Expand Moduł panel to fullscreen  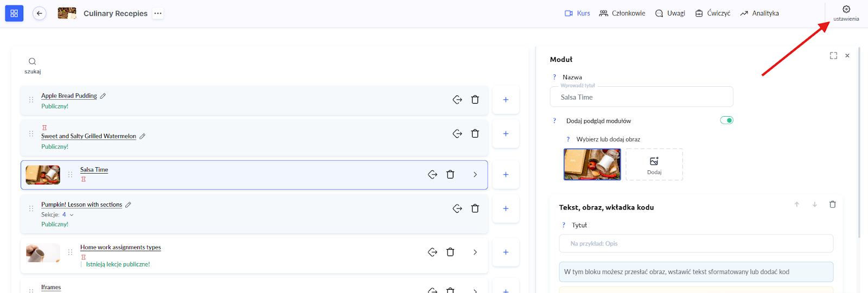833,56
